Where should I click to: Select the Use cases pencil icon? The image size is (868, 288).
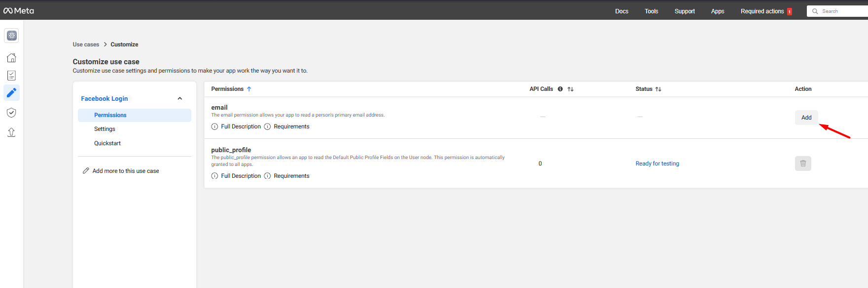click(x=11, y=93)
